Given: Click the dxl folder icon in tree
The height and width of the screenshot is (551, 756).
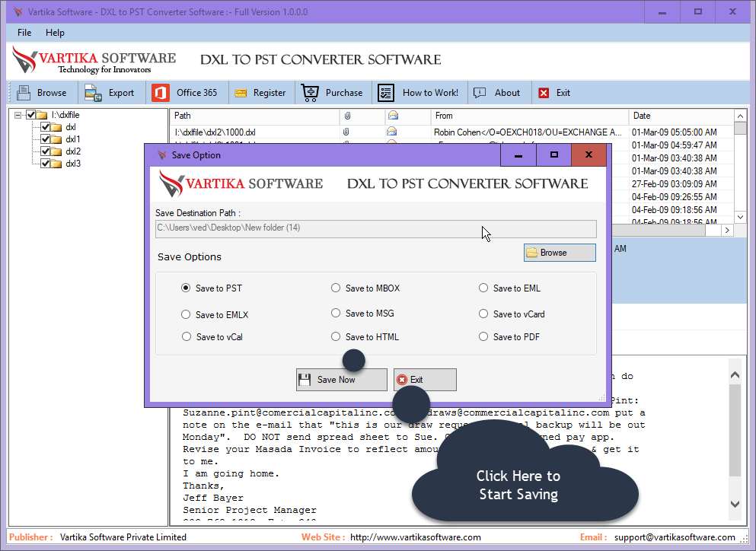Looking at the screenshot, I should point(56,127).
